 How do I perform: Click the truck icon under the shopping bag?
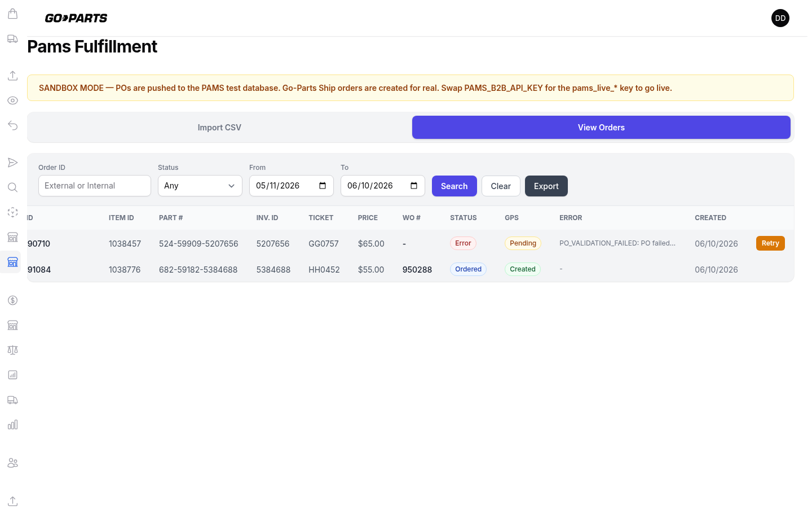[12, 39]
